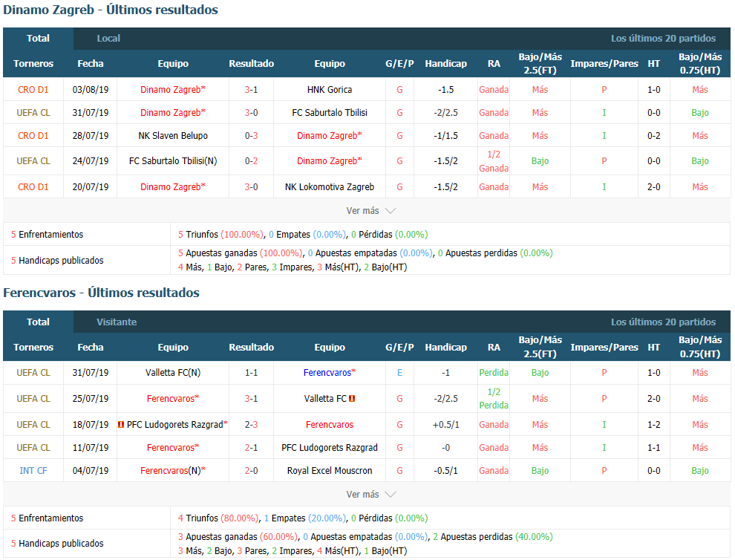Click the date 11/07/19

click(91, 447)
